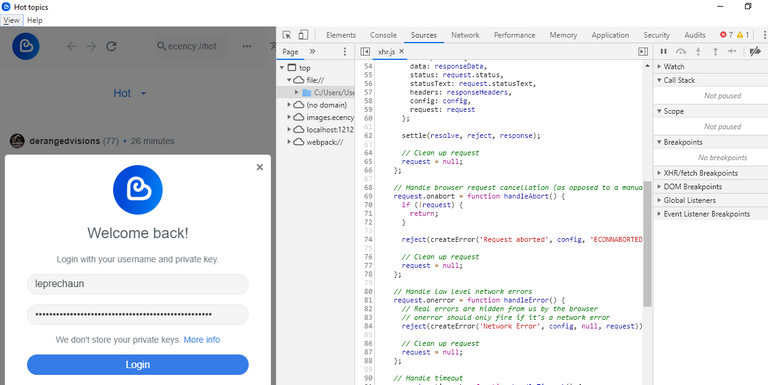Click the ecency://hot address bar
Screen dimensions: 768x385
(191, 47)
